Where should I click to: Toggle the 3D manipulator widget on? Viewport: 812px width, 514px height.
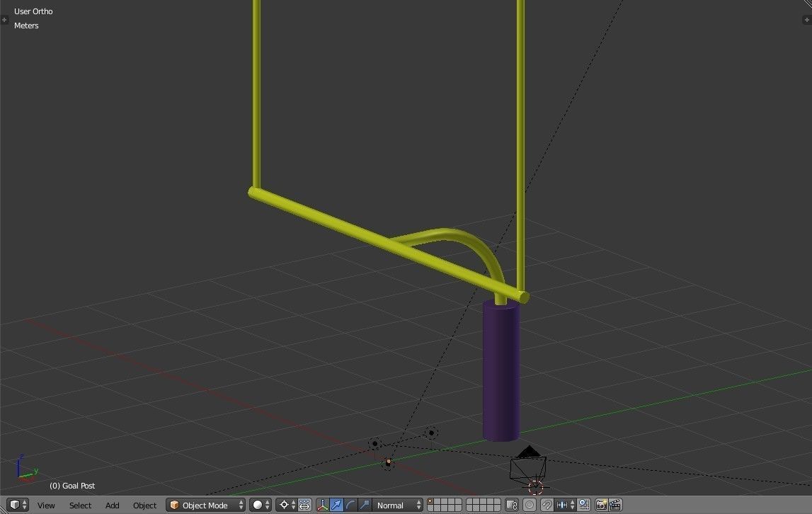(x=321, y=505)
